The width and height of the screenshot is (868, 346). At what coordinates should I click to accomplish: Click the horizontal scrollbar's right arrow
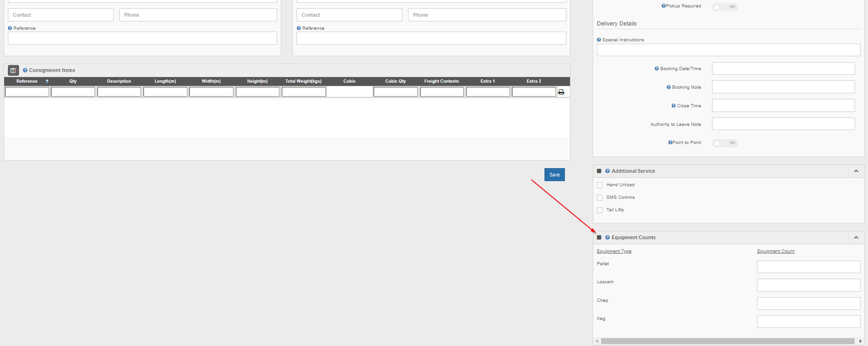[860, 341]
